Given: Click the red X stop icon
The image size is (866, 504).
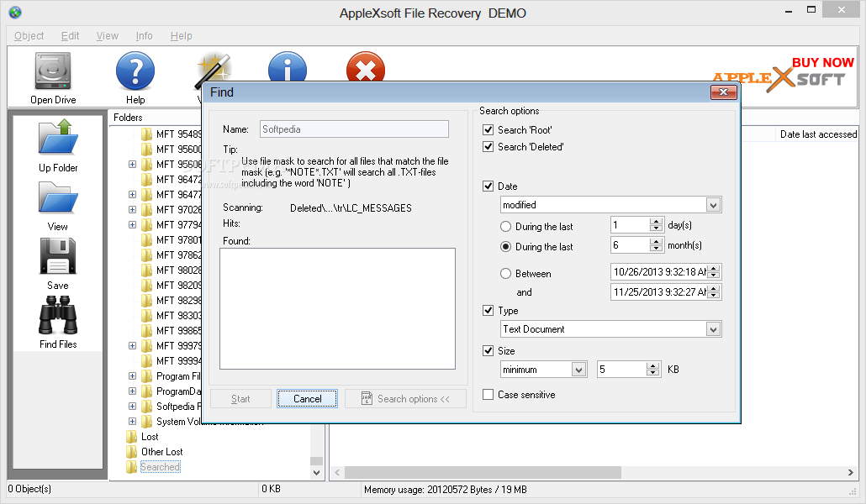Looking at the screenshot, I should coord(366,67).
